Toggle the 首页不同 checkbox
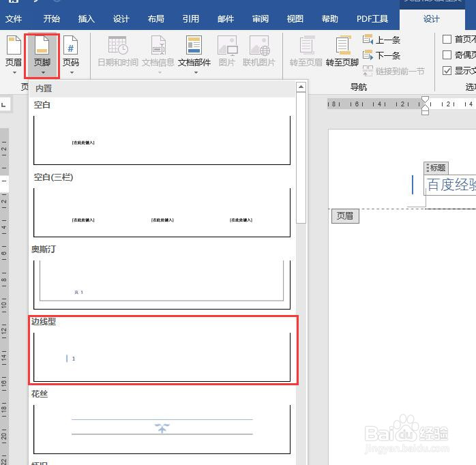Viewport: 476px width, 465px height. coord(447,39)
